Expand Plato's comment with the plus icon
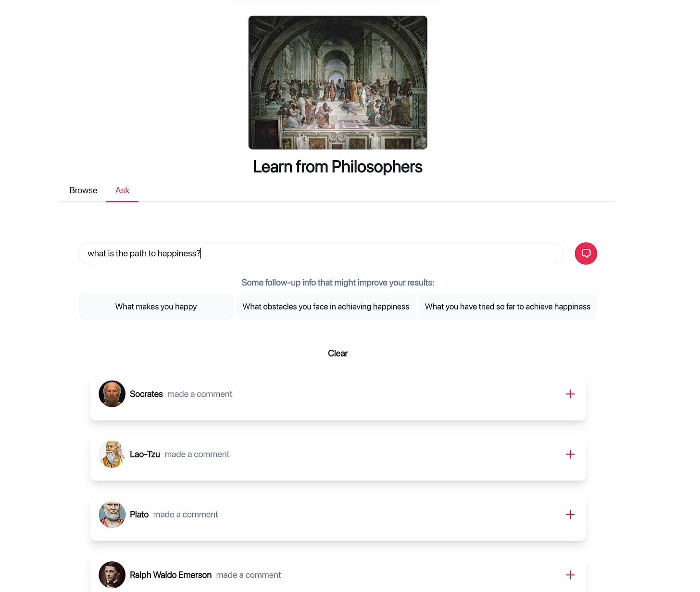700x592 pixels. pyautogui.click(x=570, y=515)
